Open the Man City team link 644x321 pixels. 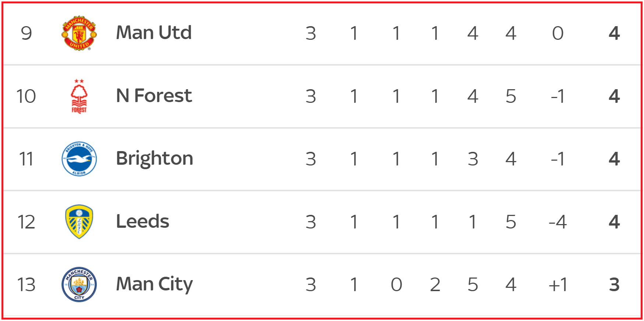[x=154, y=285]
